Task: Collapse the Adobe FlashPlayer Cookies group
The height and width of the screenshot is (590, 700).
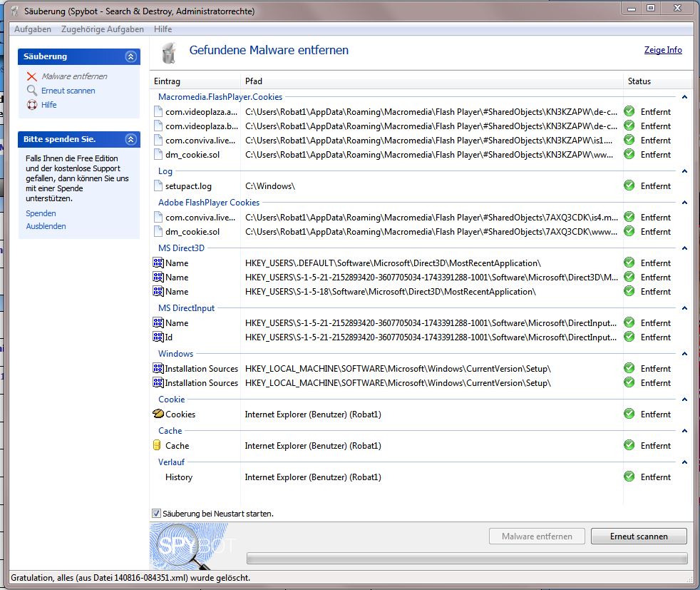Action: point(684,203)
